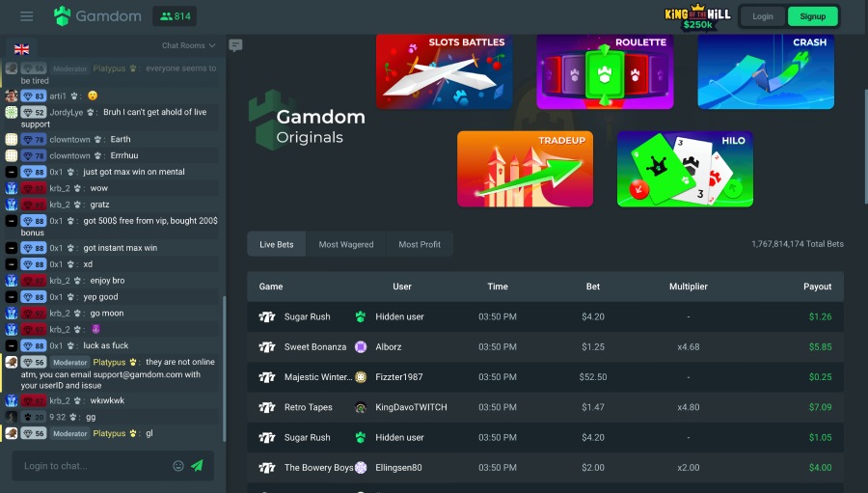Click the main page scrollbar
This screenshot has width=868, height=493.
coord(865,147)
